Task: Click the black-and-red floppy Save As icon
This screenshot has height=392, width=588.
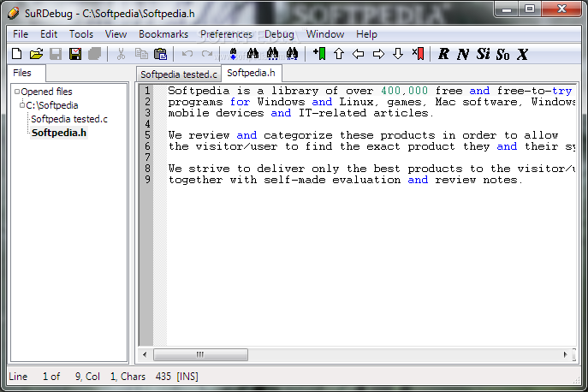Action: 75,54
